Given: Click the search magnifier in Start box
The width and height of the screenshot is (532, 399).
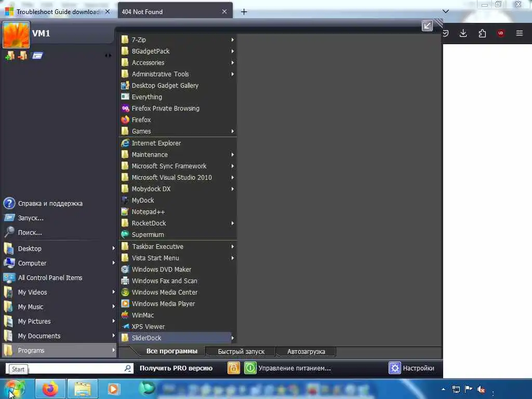Looking at the screenshot, I should pos(128,368).
